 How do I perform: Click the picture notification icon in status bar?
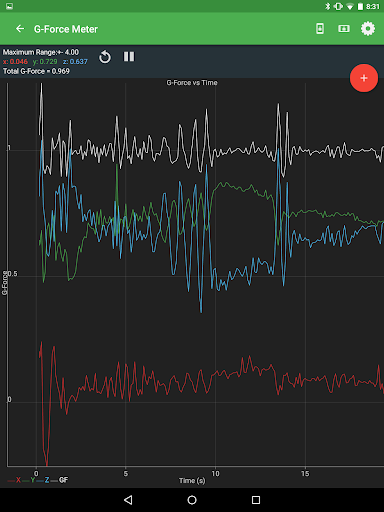tap(9, 6)
